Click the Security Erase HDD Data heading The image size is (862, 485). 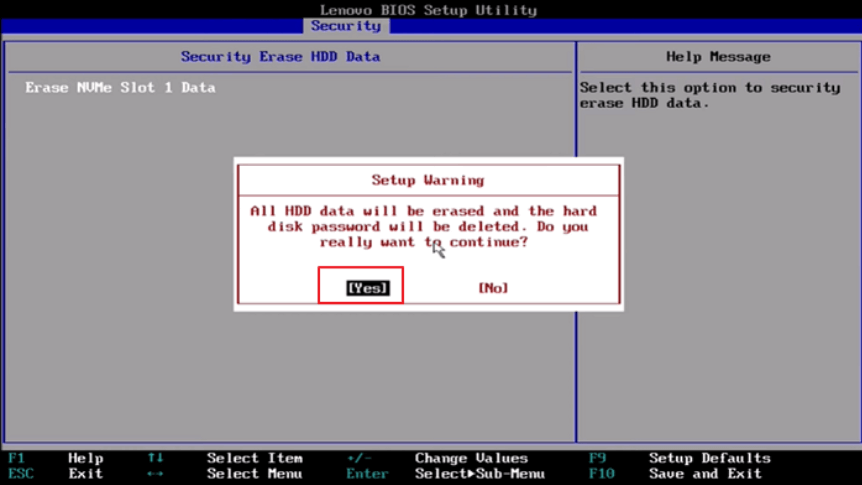280,57
